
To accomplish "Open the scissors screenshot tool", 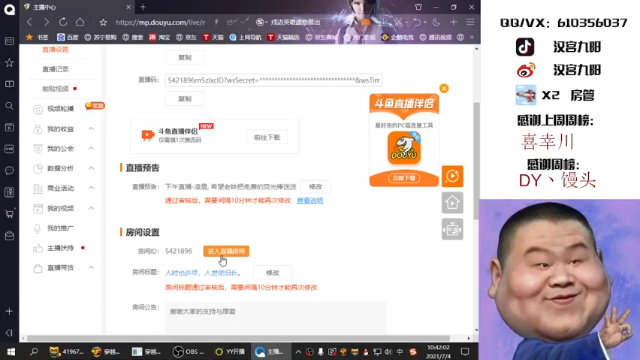I will pos(398,22).
